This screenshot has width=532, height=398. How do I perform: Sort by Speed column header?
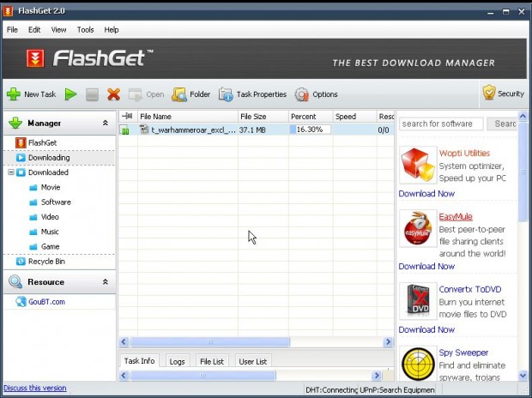pyautogui.click(x=354, y=117)
